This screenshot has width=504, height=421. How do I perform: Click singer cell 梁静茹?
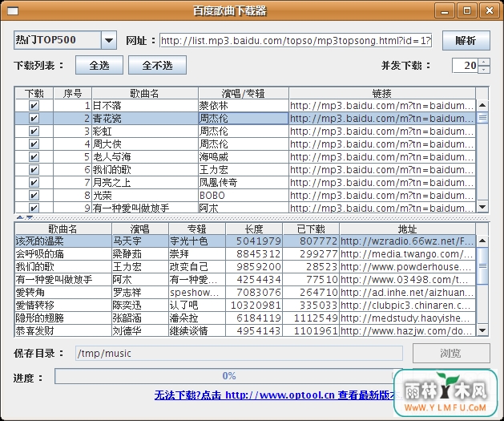139,253
